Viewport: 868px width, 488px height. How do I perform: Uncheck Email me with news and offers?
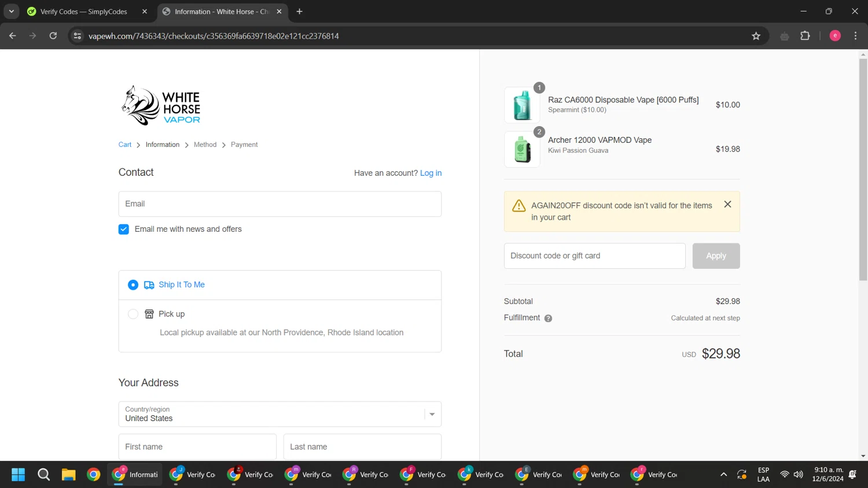(x=124, y=230)
